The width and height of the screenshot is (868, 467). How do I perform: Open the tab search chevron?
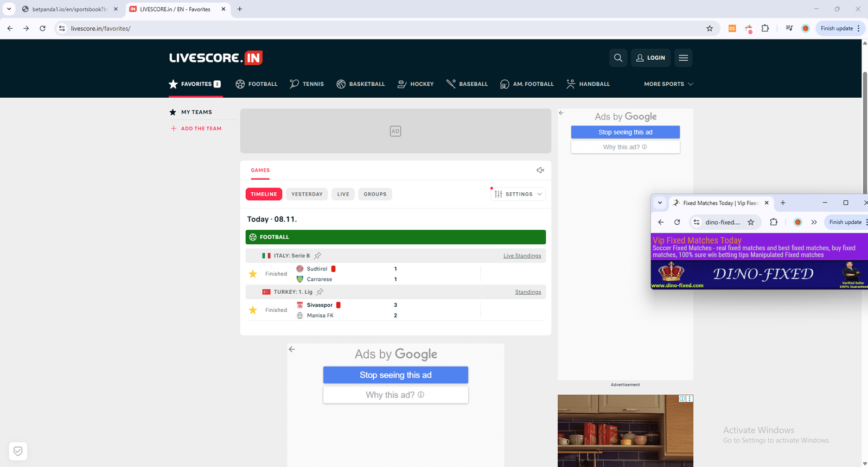(9, 9)
